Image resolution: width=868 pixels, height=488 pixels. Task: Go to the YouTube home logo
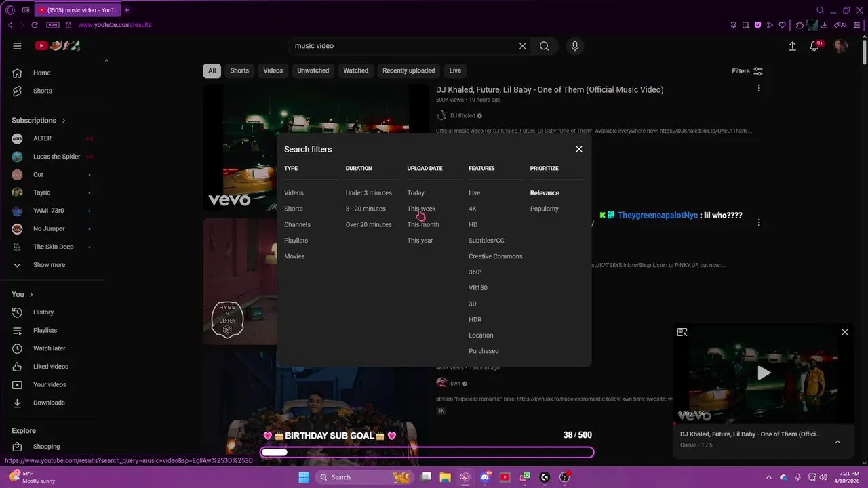point(58,45)
